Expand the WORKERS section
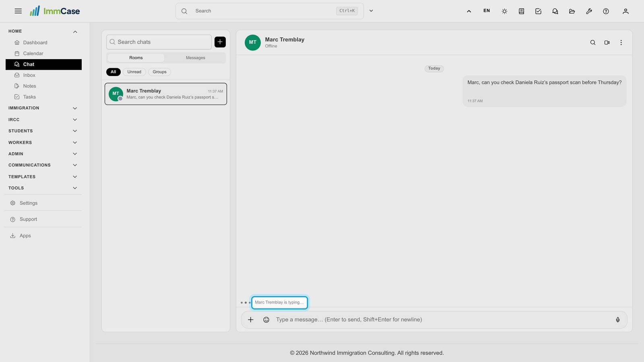The height and width of the screenshot is (362, 644). 43,143
